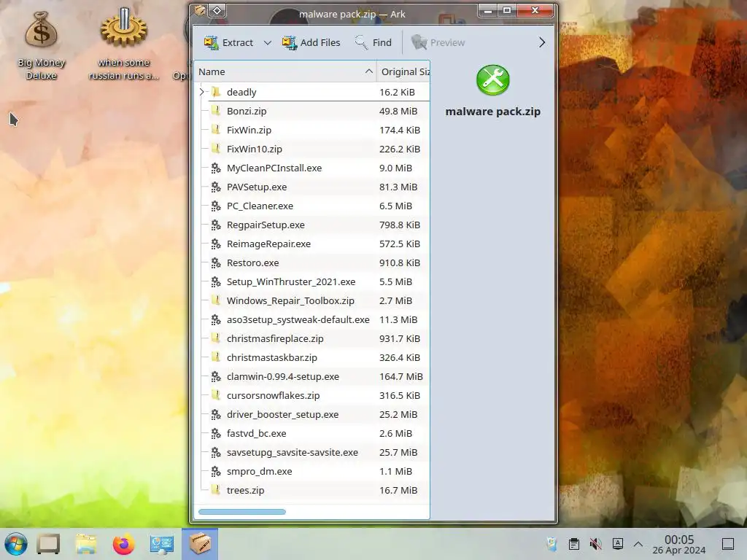
Task: Click clamwin-0.99.4-setup.exe icon
Action: (x=216, y=377)
